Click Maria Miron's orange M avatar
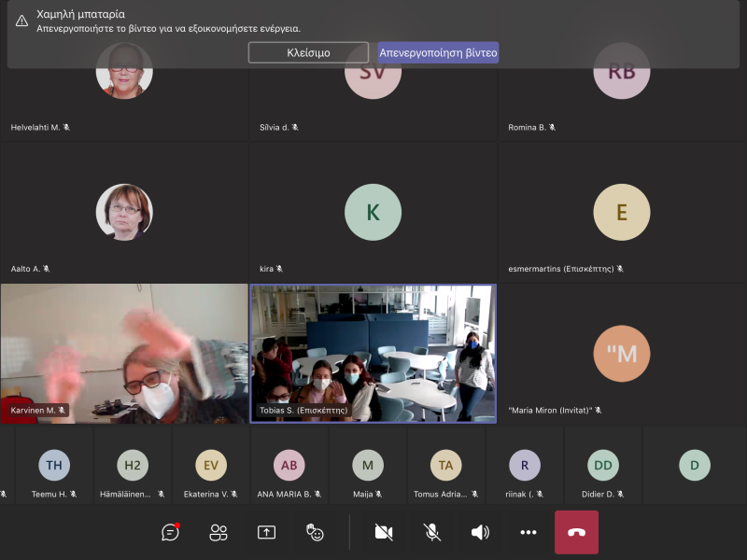The image size is (747, 560). [x=621, y=354]
